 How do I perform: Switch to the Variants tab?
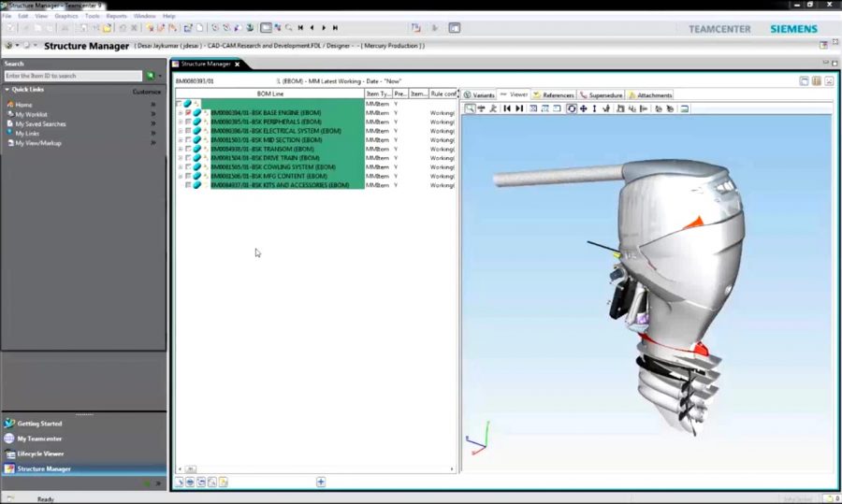479,95
